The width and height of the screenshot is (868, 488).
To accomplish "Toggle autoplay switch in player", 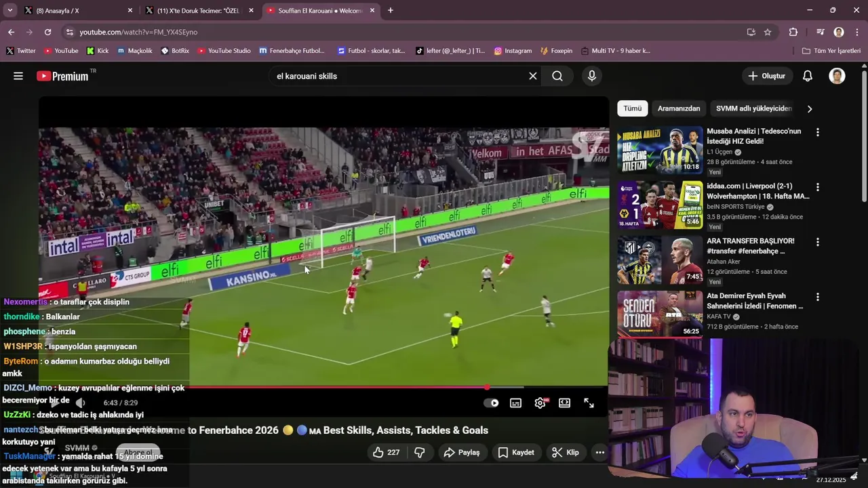I will pyautogui.click(x=491, y=403).
